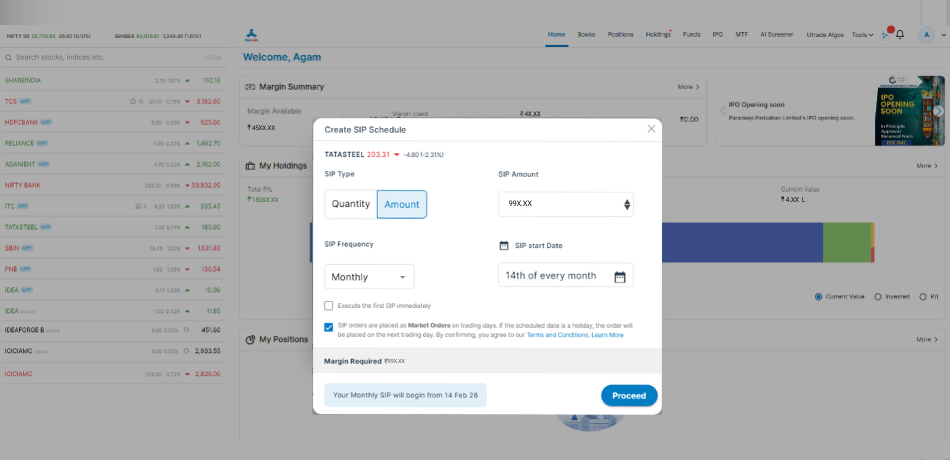The height and width of the screenshot is (460, 950).
Task: Click the SIP Amount stepper arrows
Action: pos(627,205)
